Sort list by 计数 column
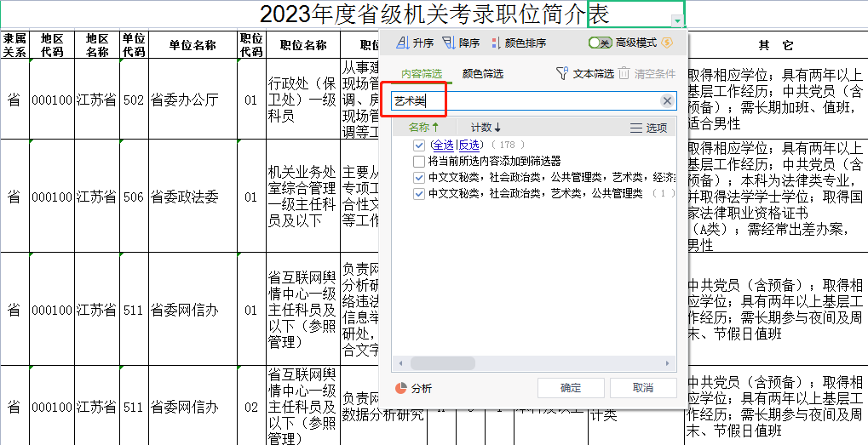868x445 pixels. [x=486, y=128]
